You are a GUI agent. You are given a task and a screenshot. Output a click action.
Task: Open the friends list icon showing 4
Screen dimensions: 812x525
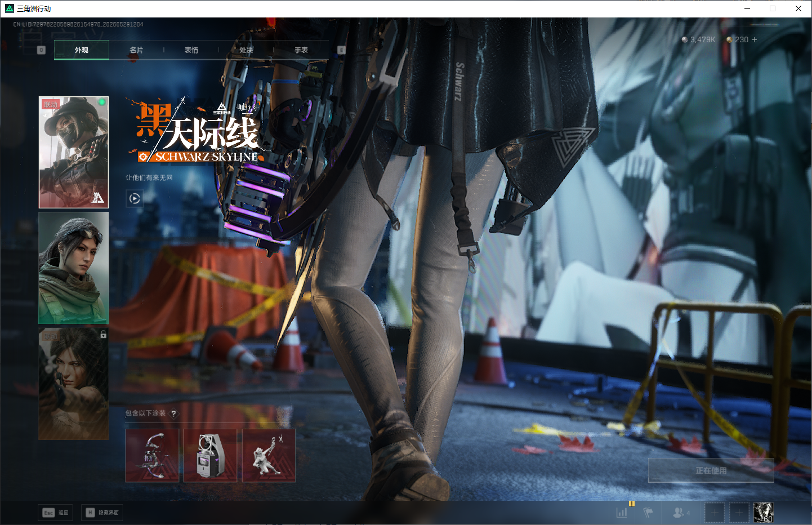pyautogui.click(x=681, y=513)
